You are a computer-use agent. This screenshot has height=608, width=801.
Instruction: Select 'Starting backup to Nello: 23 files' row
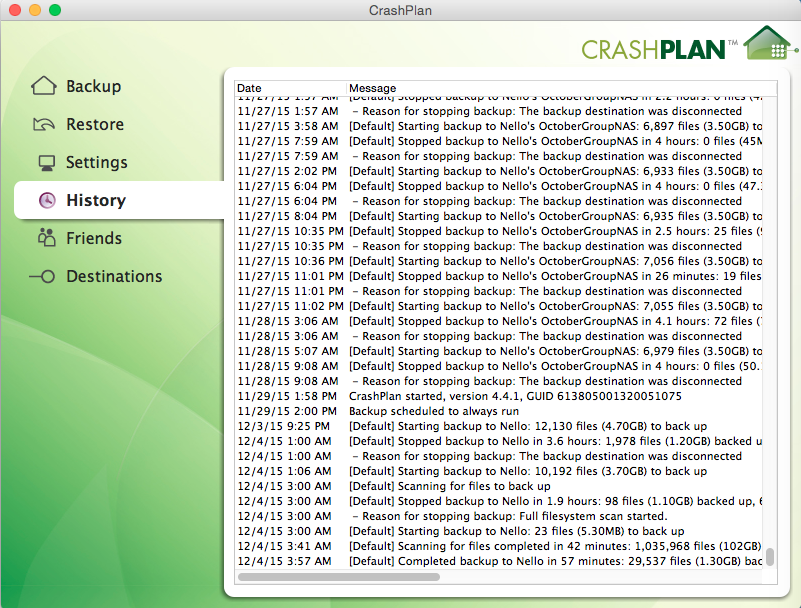499,531
